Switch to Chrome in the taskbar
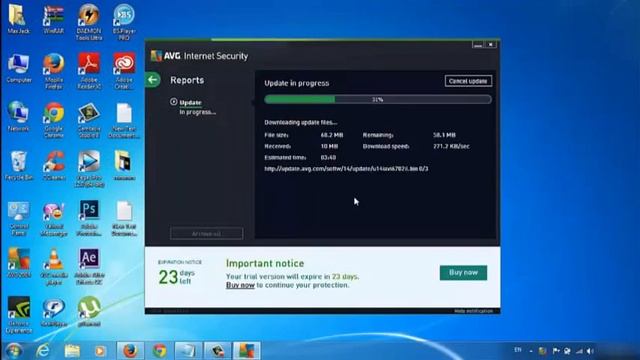 tap(160, 351)
